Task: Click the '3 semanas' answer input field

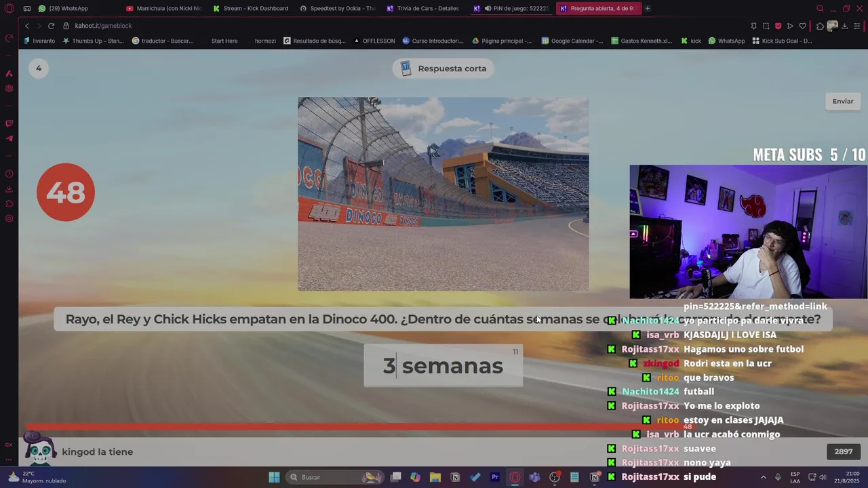Action: point(443,366)
